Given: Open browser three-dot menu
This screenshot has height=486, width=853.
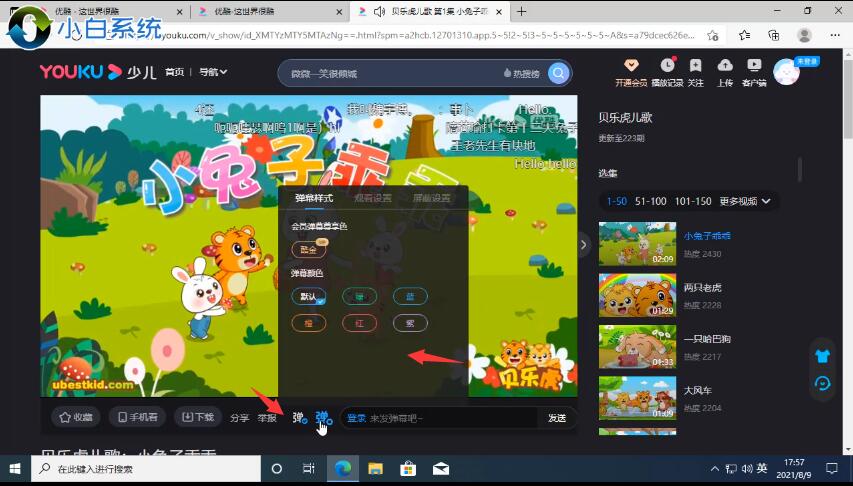Looking at the screenshot, I should (x=835, y=35).
